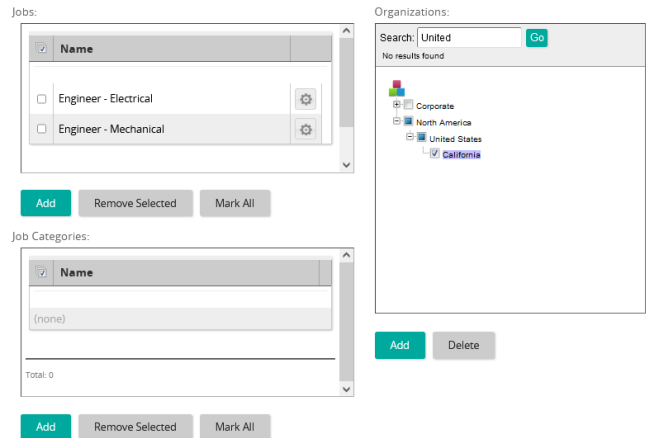
Task: Click the Add button under Jobs
Action: [46, 203]
